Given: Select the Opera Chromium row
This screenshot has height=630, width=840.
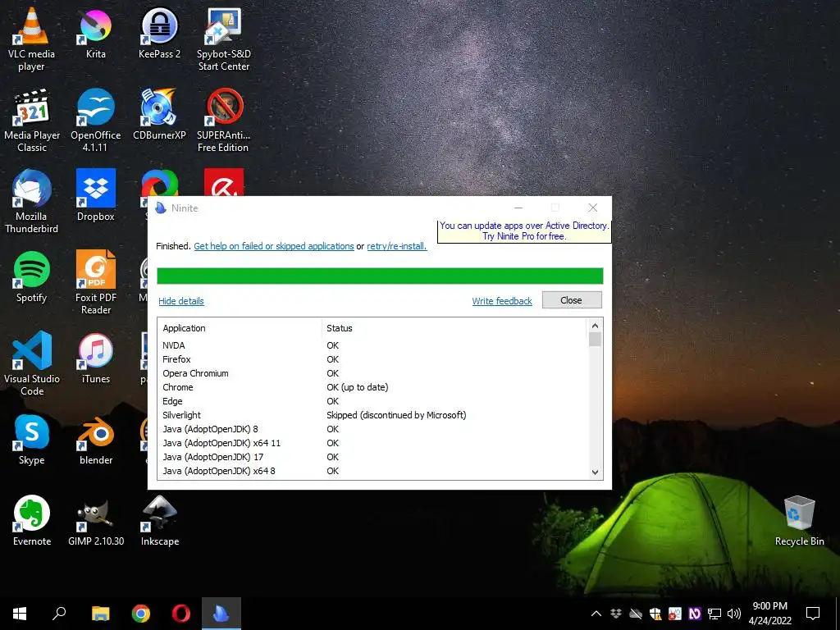Looking at the screenshot, I should coord(372,373).
